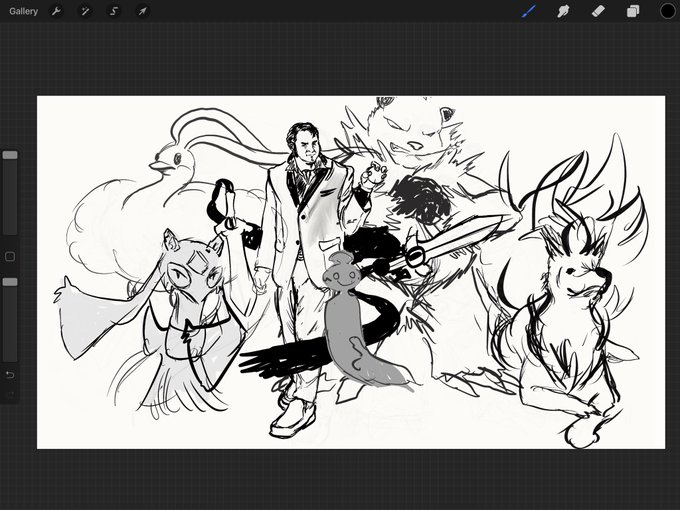Select the Brush tool
Screen dimensions: 680x510
pyautogui.click(x=529, y=11)
